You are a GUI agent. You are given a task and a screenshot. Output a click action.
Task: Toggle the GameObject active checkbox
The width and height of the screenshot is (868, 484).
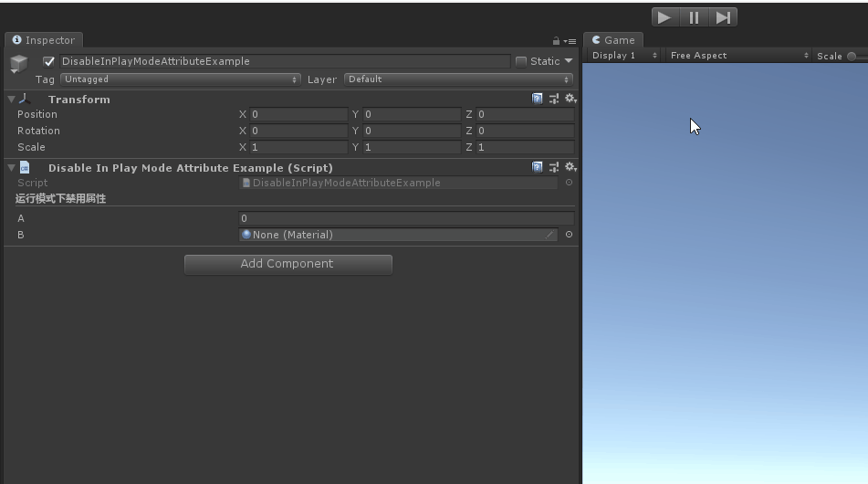tap(49, 61)
